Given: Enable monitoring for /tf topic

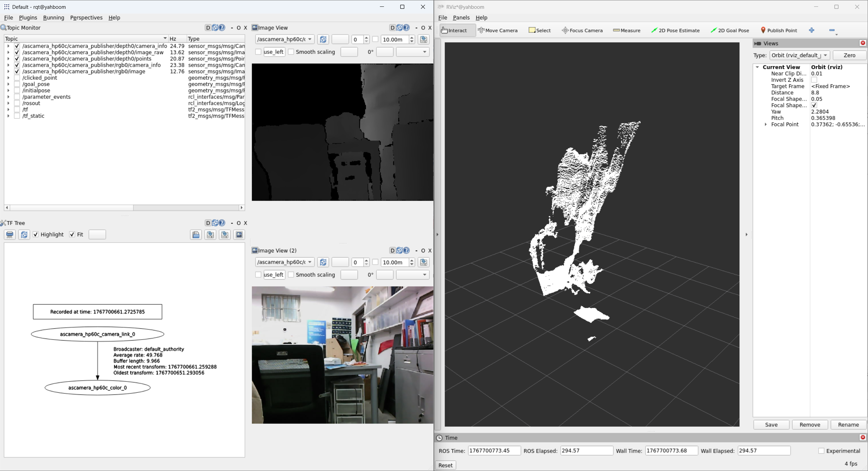Looking at the screenshot, I should pyautogui.click(x=17, y=109).
